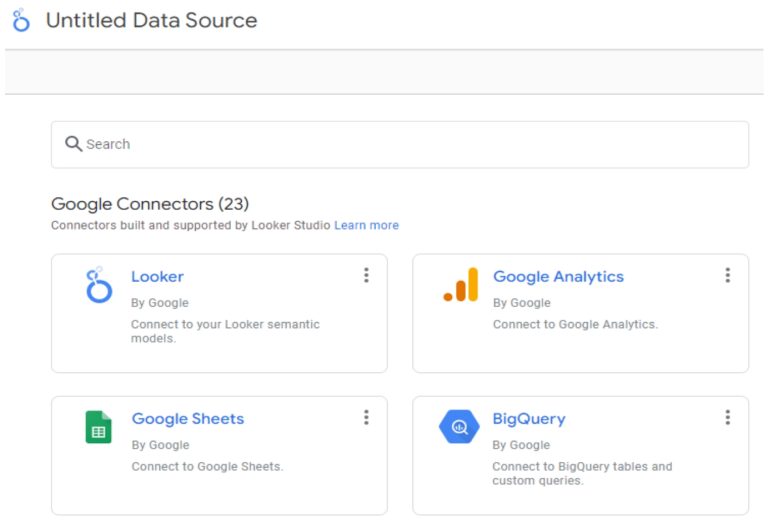This screenshot has width=768, height=523.
Task: Click the Connect to Google Sheets description
Action: tap(207, 466)
